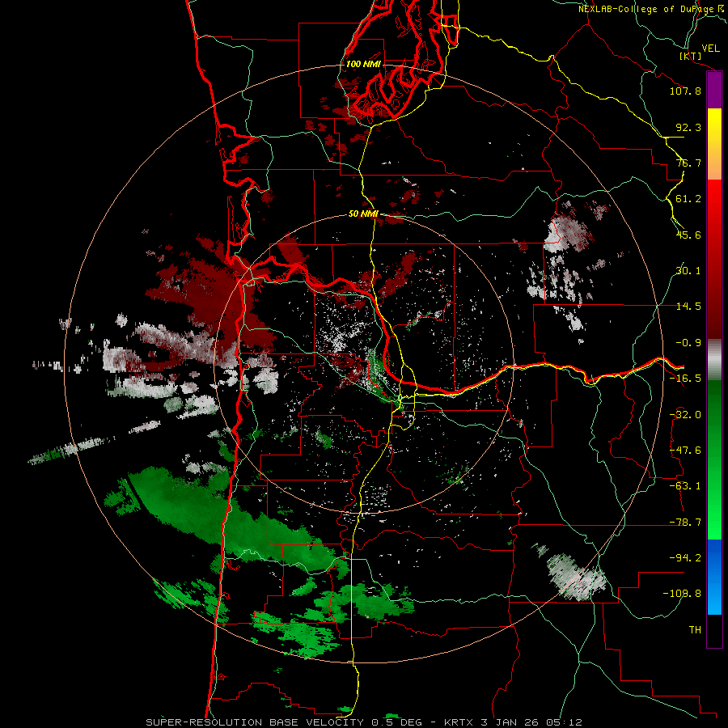Click the -94.2 velocity legend value
This screenshot has width=728, height=728.
pyautogui.click(x=685, y=557)
